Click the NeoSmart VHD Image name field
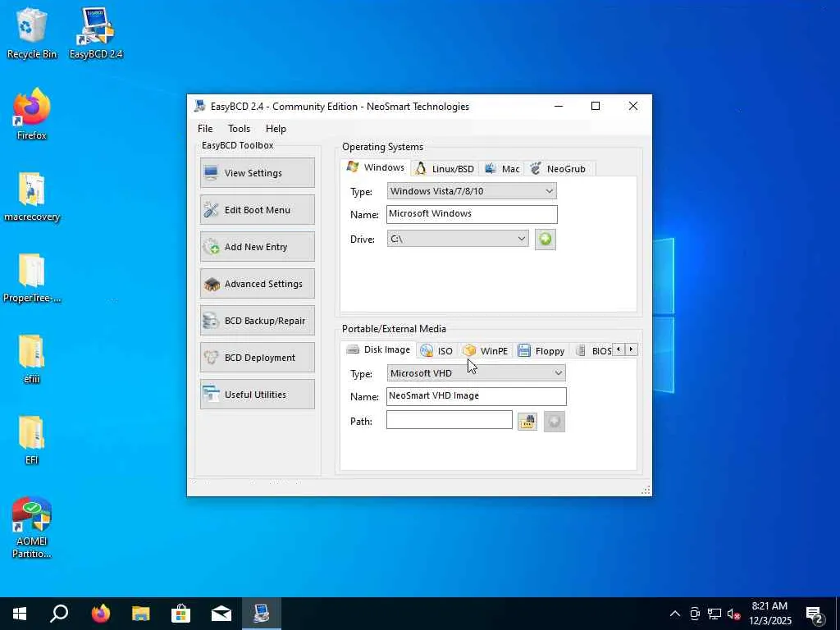The height and width of the screenshot is (630, 840). click(476, 396)
